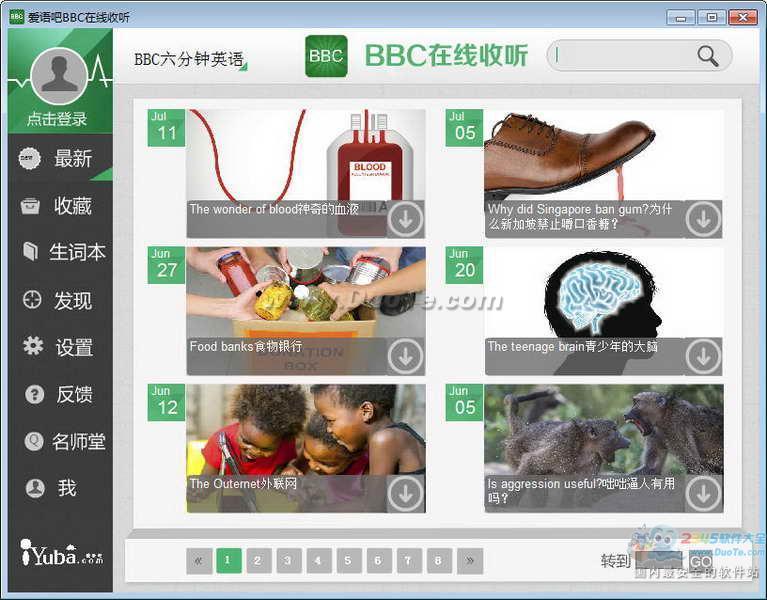Go to page 6
Viewport: 767px width, 600px height.
coord(379,560)
